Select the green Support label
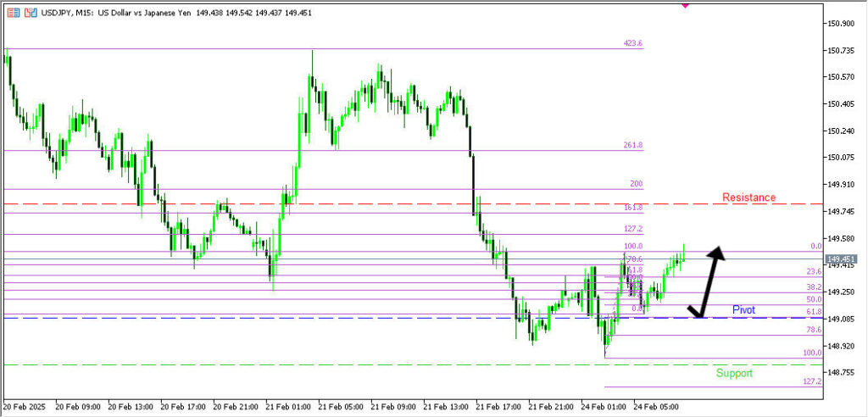Image resolution: width=868 pixels, height=417 pixels. [733, 373]
